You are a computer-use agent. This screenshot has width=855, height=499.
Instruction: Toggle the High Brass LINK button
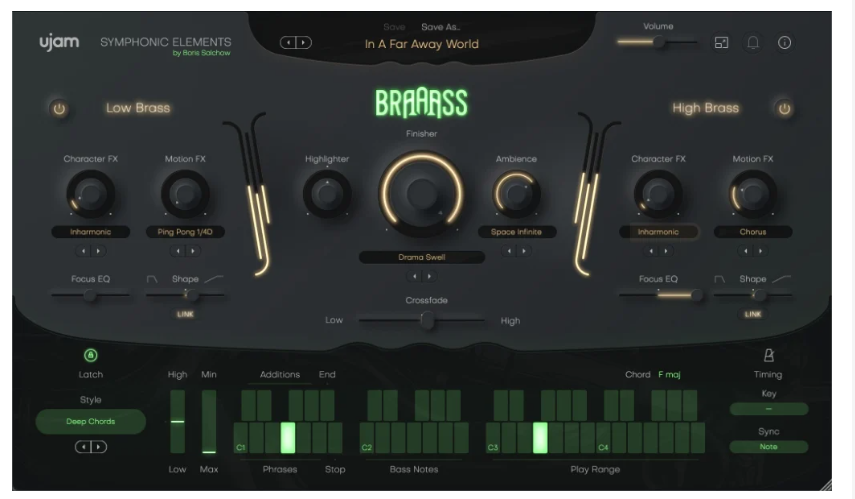point(752,314)
